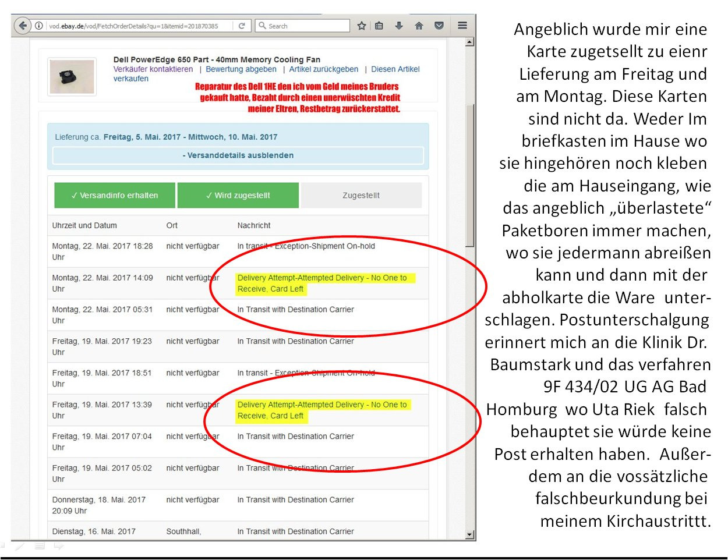The width and height of the screenshot is (728, 560).
Task: Open site information icon beside the URL
Action: [x=38, y=26]
